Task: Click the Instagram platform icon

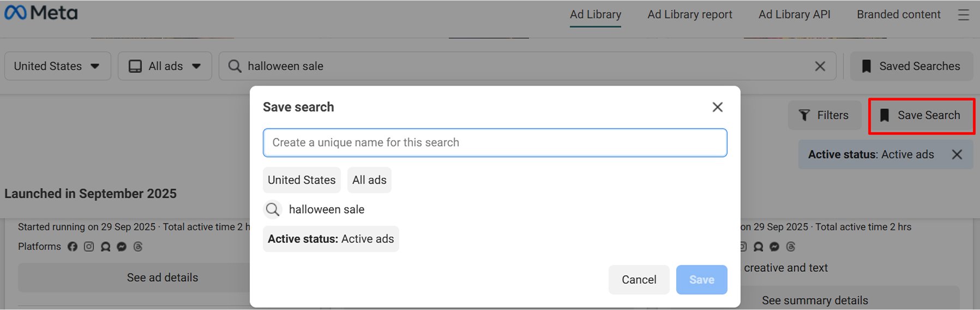Action: coord(89,247)
